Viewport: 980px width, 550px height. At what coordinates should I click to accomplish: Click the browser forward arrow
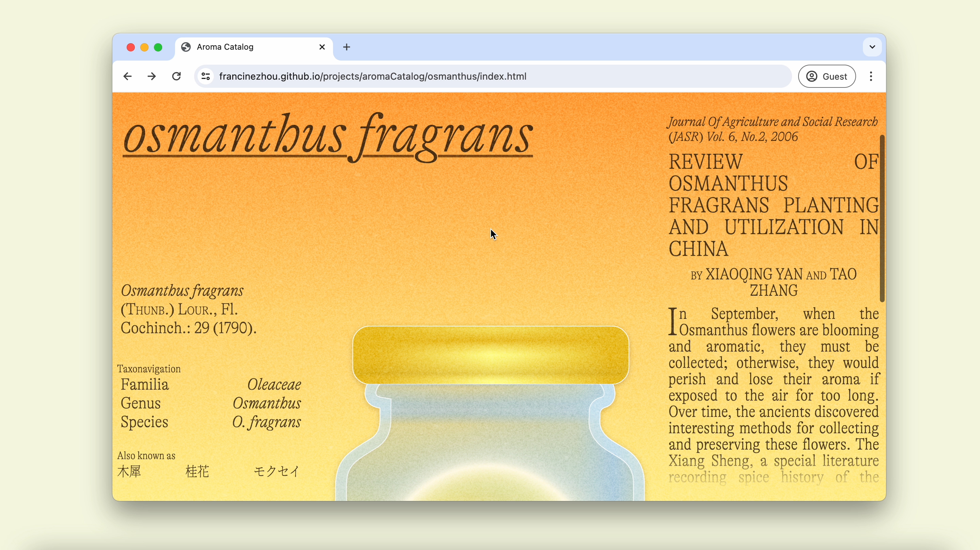[x=152, y=77]
